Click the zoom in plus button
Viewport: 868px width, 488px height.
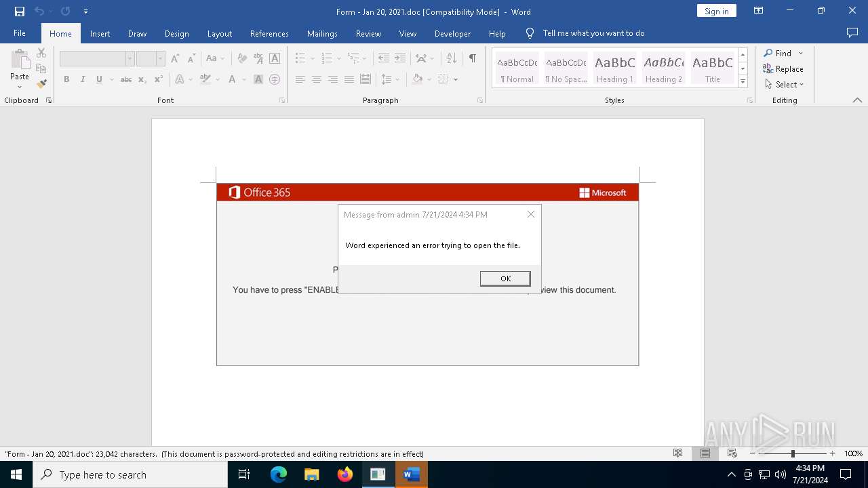pyautogui.click(x=832, y=453)
